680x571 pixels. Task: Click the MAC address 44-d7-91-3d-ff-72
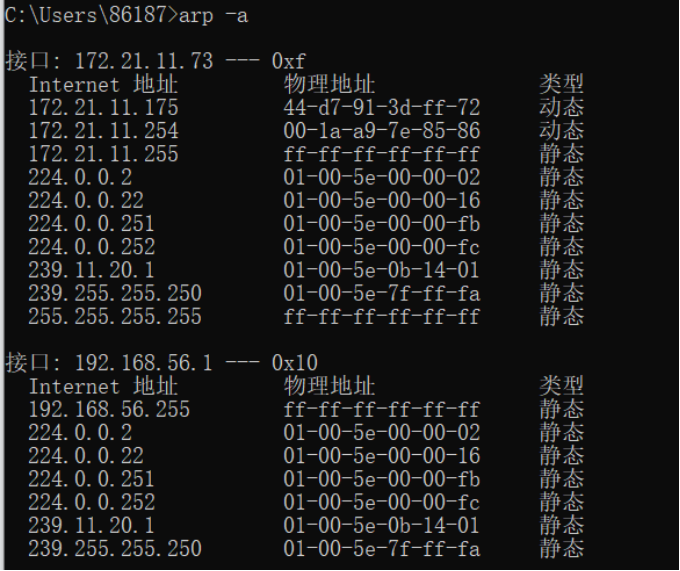click(381, 108)
